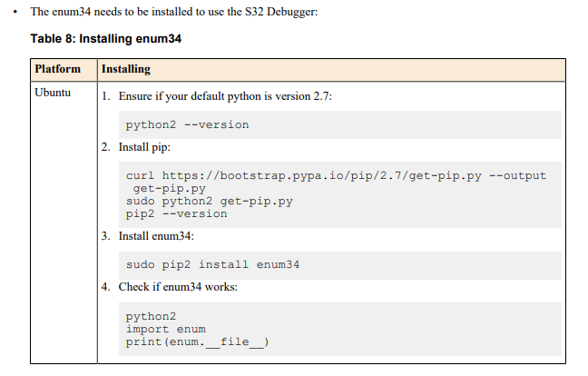This screenshot has width=588, height=376.
Task: Click the print(enum.__file__) code line
Action: click(x=198, y=341)
